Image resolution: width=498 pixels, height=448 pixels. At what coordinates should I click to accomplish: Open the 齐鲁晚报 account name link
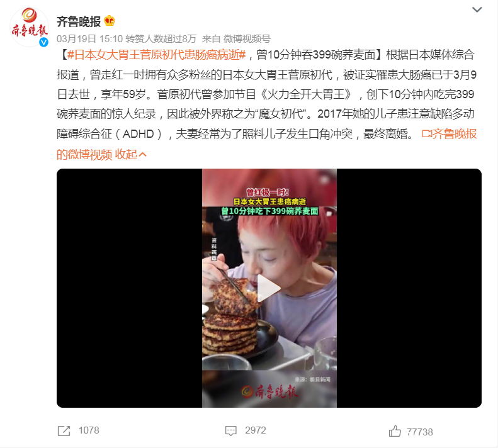pos(79,21)
